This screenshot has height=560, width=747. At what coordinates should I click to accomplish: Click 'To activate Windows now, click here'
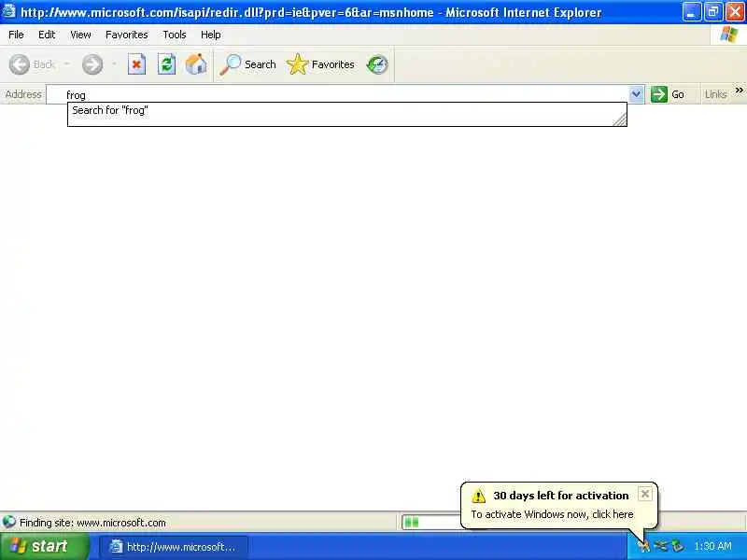pos(552,514)
